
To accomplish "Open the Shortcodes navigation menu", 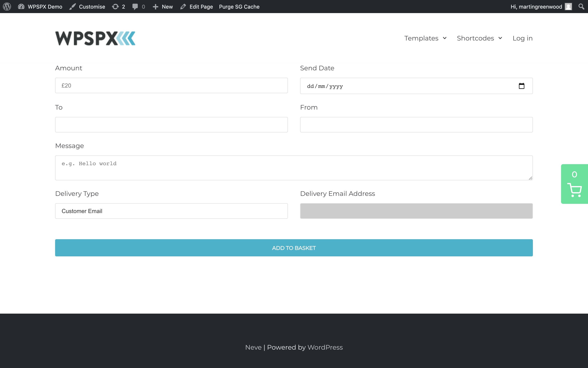I will coord(475,38).
